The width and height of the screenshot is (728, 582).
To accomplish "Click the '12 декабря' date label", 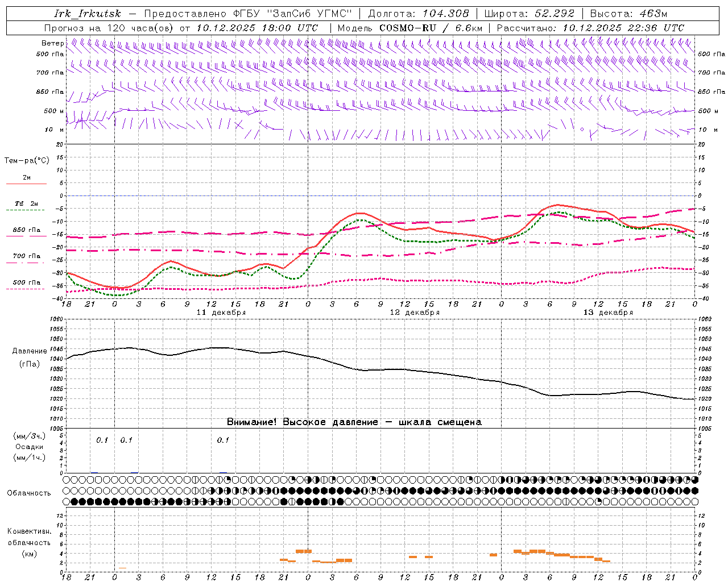I will tap(415, 313).
